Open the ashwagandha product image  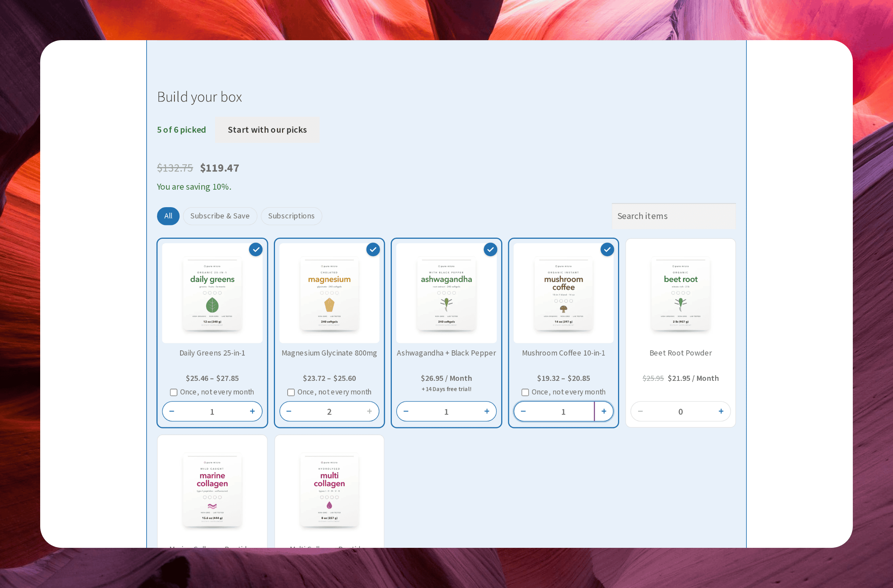446,293
